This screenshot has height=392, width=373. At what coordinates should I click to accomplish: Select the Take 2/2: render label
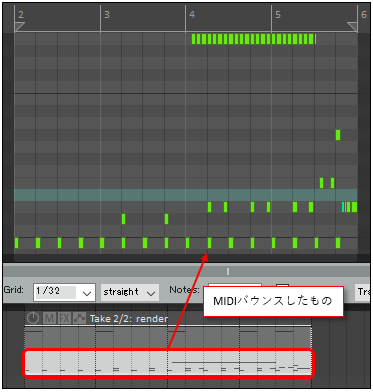pos(129,319)
